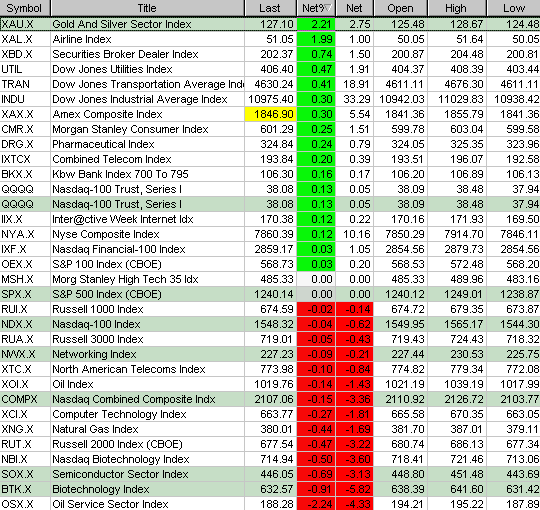Click the green 2.21 Net% cell
The height and width of the screenshot is (510, 540).
coord(316,24)
